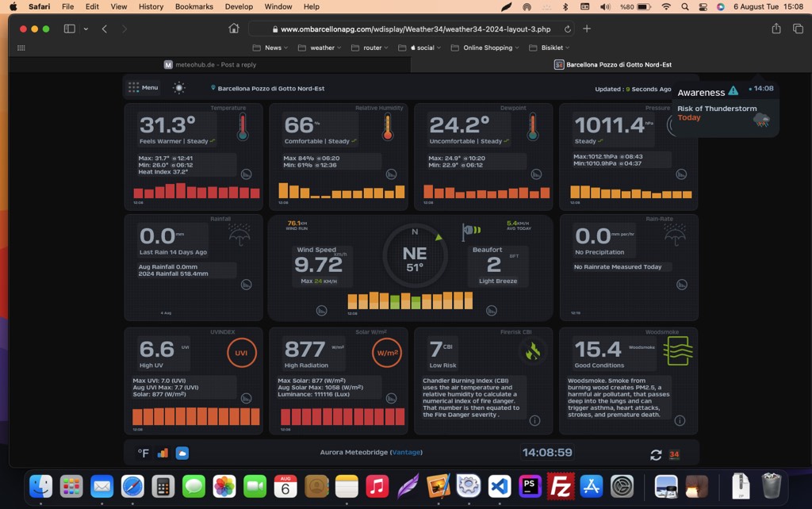Toggle the light/dark theme sun icon
Image resolution: width=812 pixels, height=509 pixels.
coord(179,88)
